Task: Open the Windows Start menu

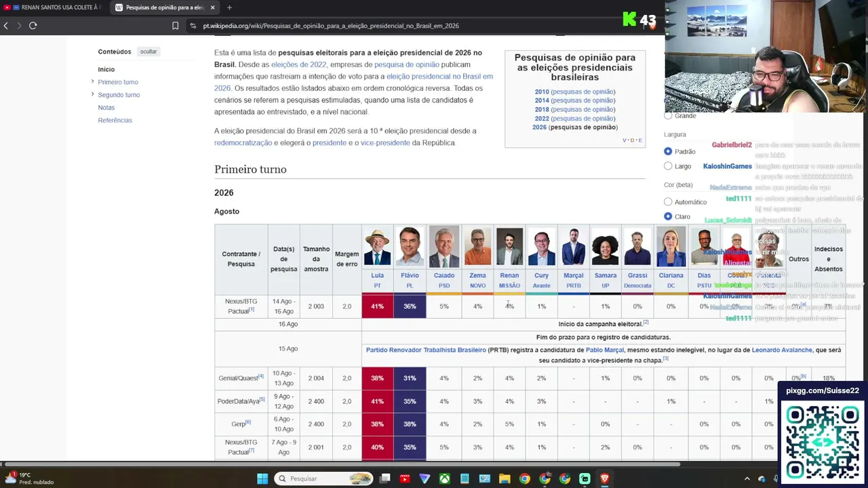Action: (262, 479)
